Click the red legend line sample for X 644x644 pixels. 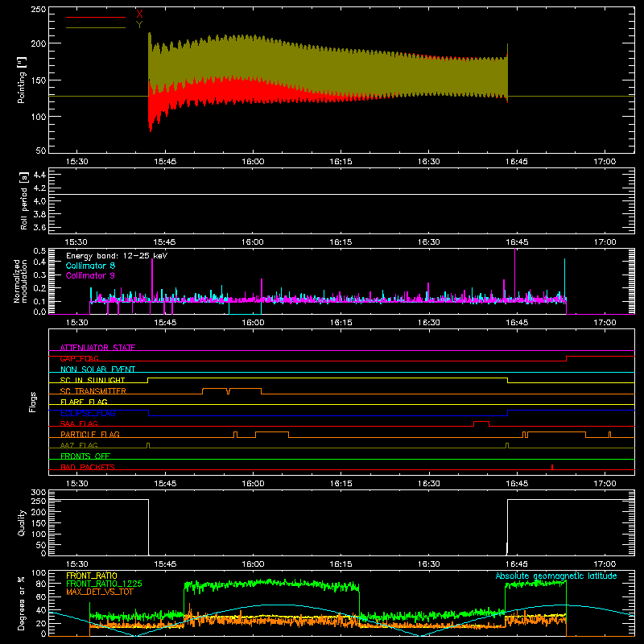[96, 17]
